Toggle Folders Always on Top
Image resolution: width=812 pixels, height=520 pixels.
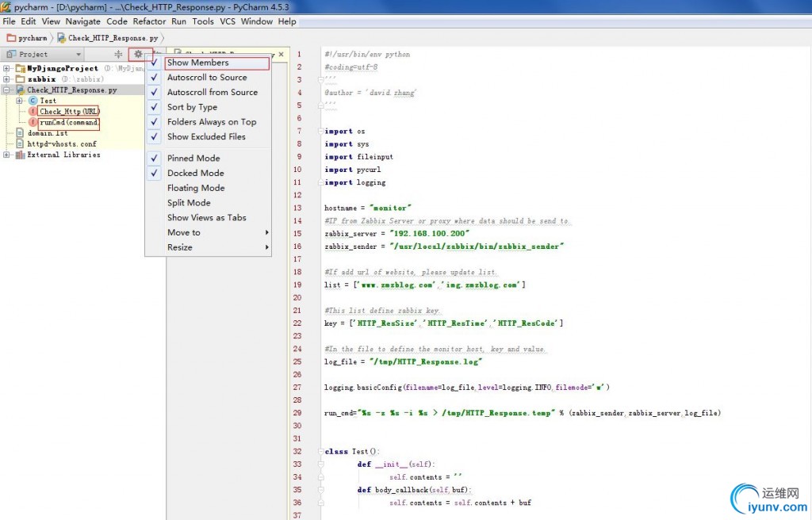pos(208,122)
